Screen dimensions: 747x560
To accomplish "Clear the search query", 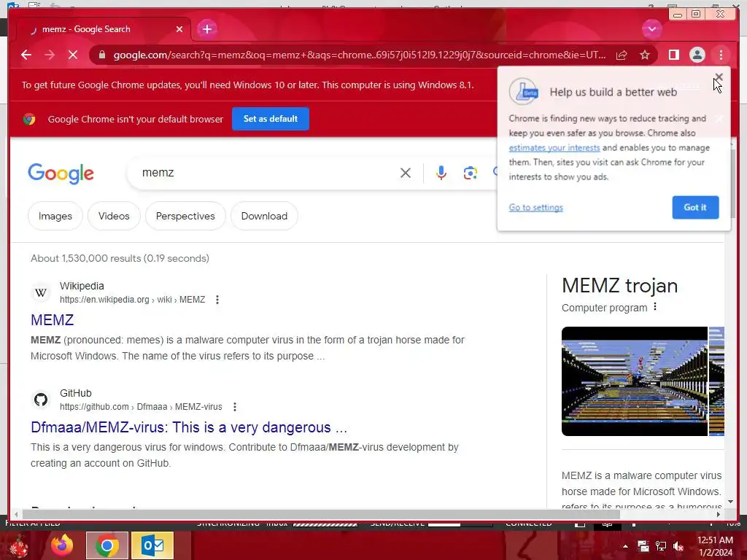I will (406, 173).
